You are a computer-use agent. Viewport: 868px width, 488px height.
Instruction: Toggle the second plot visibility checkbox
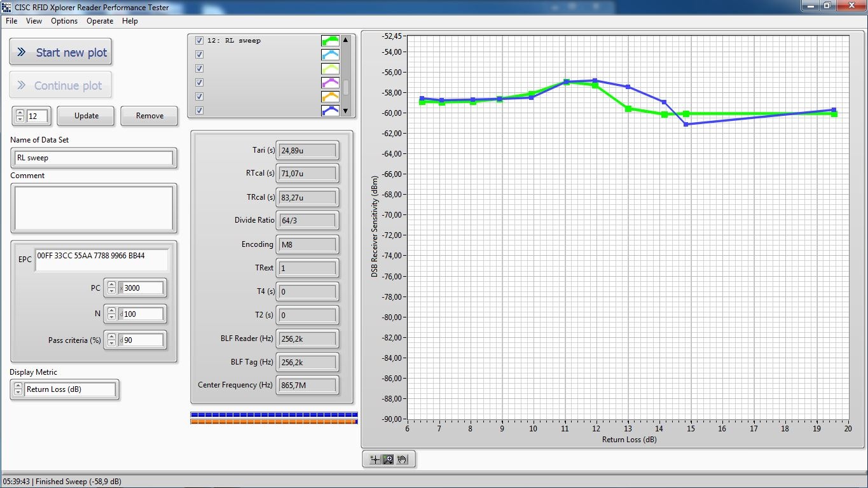(200, 55)
